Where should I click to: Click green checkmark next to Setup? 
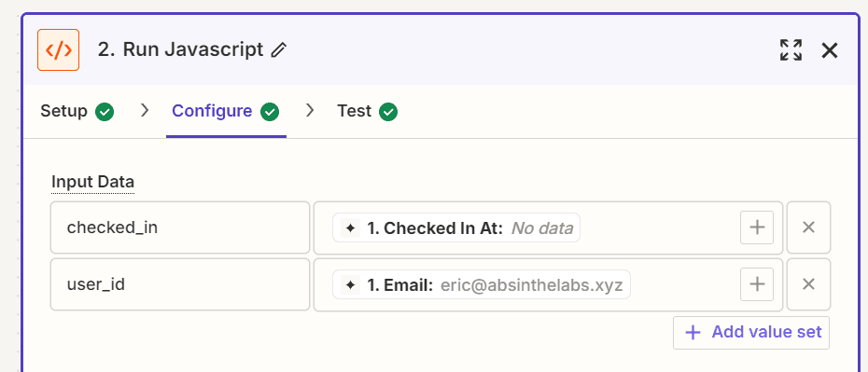105,112
